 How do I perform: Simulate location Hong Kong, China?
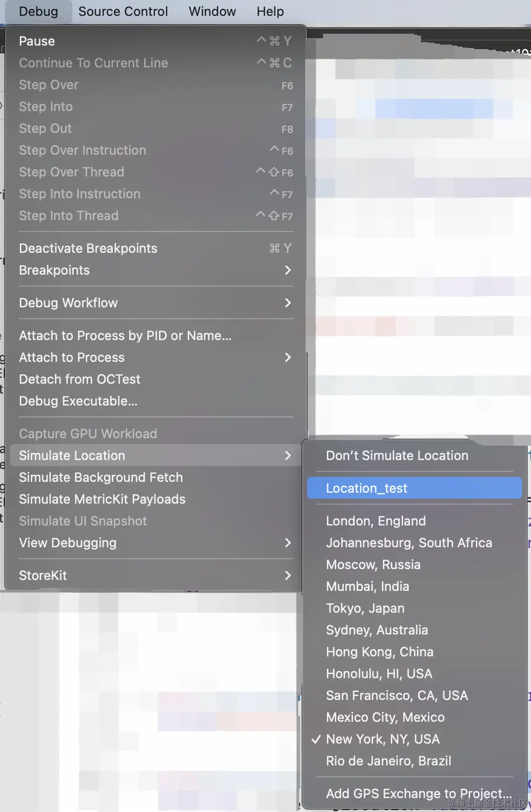point(415,652)
